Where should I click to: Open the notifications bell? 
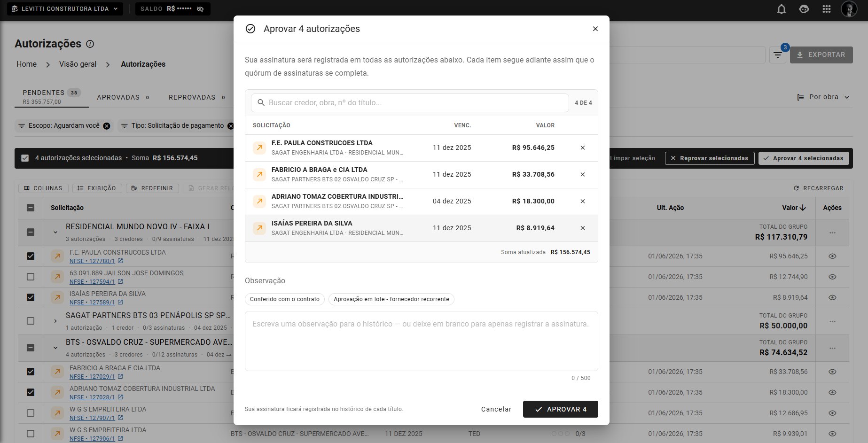pos(782,9)
